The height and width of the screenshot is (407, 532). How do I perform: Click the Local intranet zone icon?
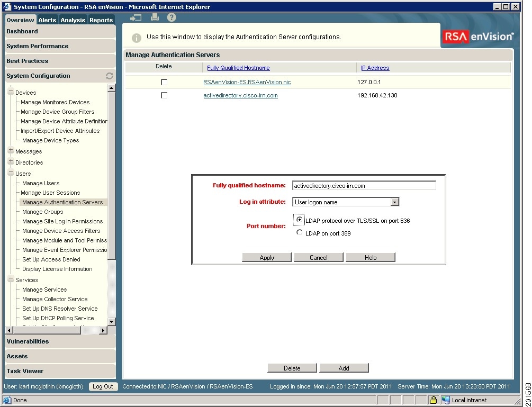[x=446, y=400]
